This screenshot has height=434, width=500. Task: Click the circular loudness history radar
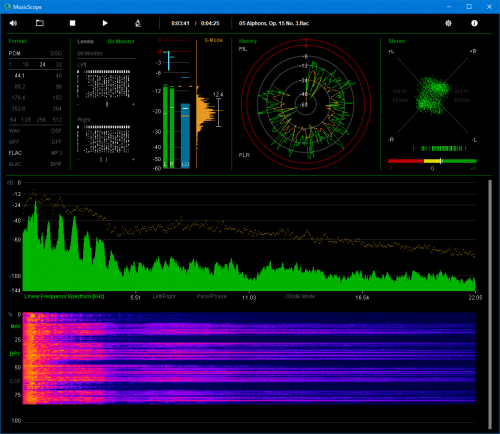pyautogui.click(x=306, y=104)
